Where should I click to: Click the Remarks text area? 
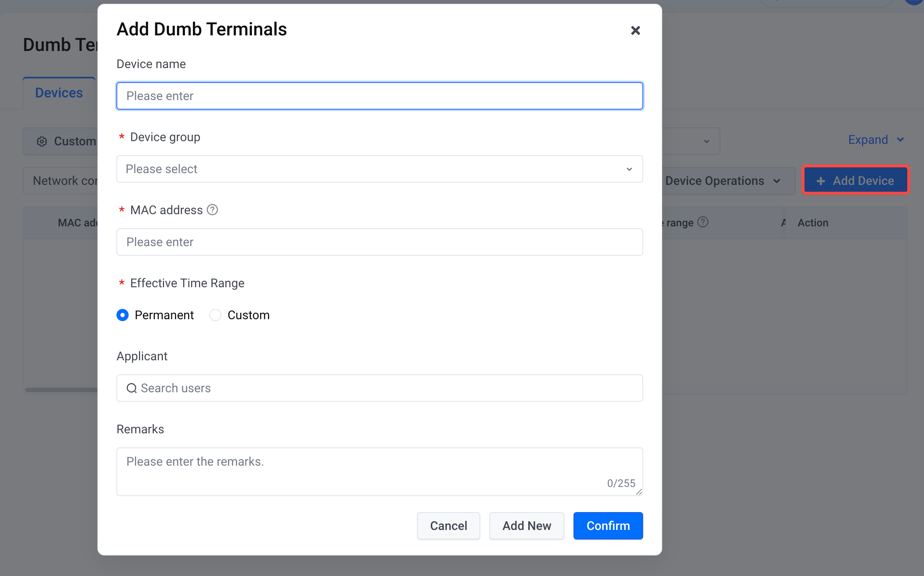point(379,471)
